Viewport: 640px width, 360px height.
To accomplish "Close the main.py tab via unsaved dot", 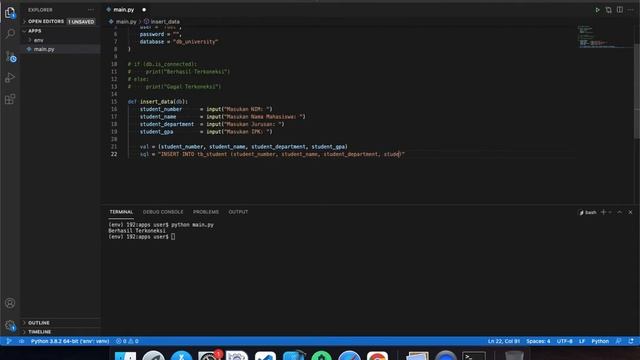I will coord(144,10).
